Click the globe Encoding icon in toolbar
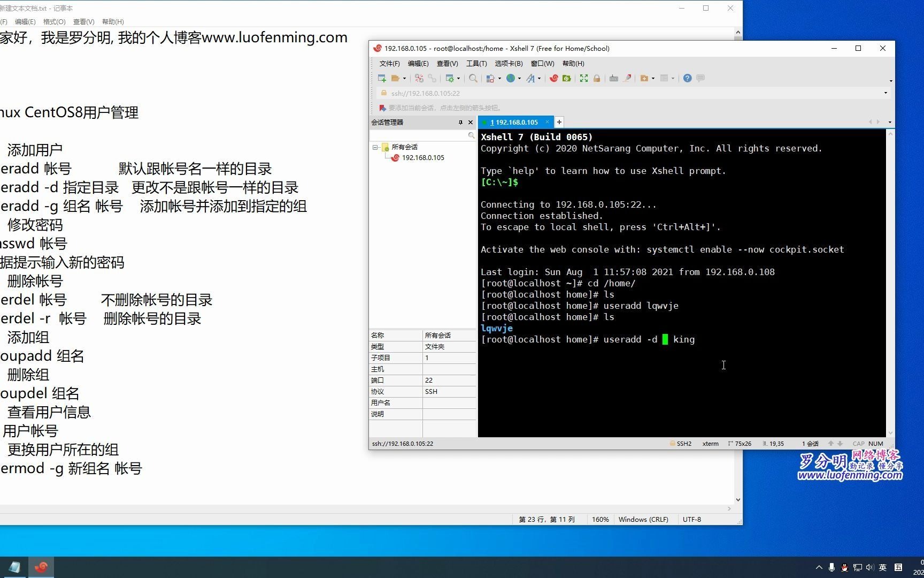The height and width of the screenshot is (578, 924). coord(511,78)
